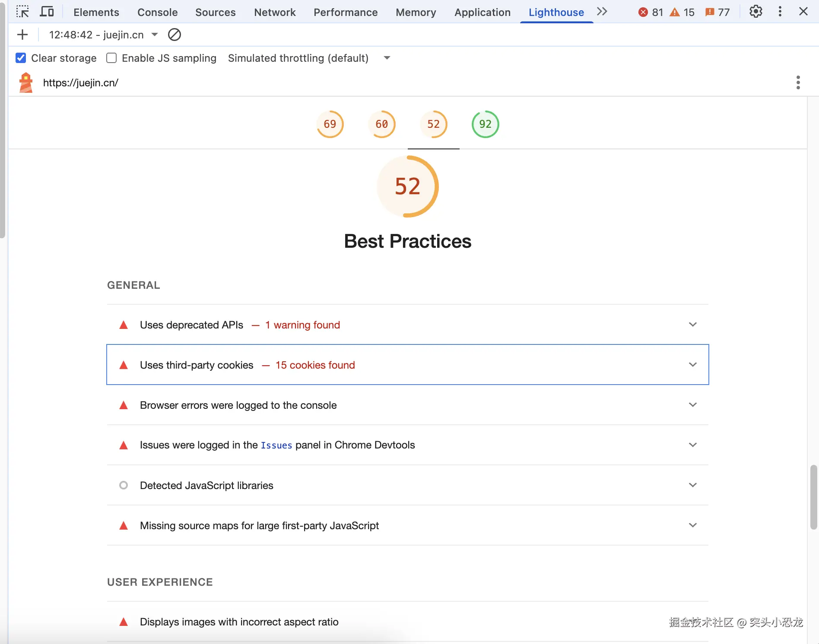Uncheck the Clear storage checkbox
This screenshot has height=644, width=819.
pos(21,58)
